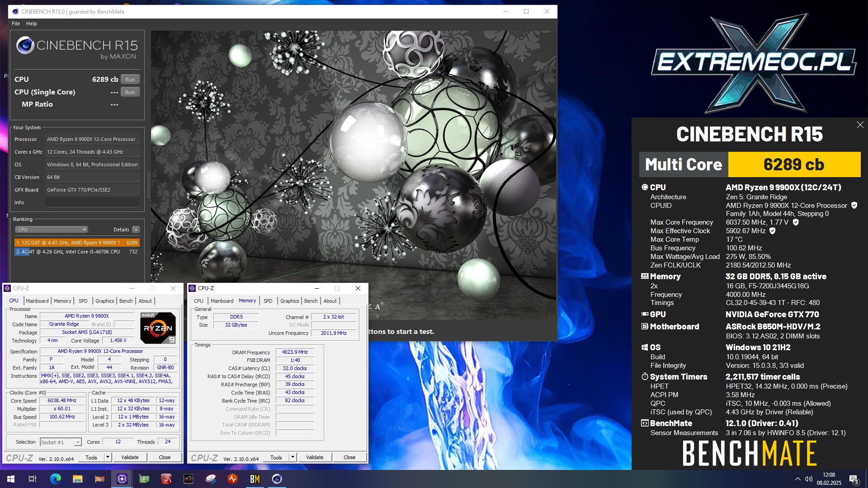This screenshot has height=488, width=868.
Task: Select the Ryzen 9 9900X ranking entry
Action: tap(77, 243)
